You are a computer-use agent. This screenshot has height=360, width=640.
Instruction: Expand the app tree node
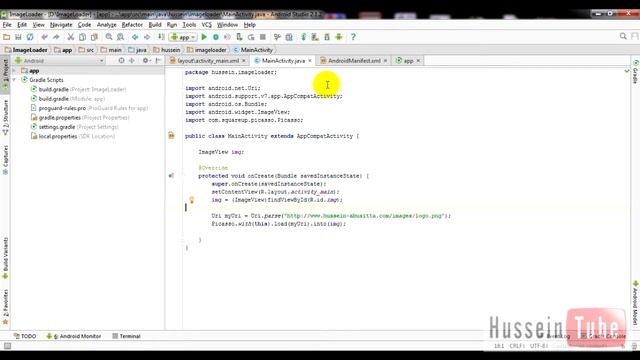pyautogui.click(x=14, y=71)
